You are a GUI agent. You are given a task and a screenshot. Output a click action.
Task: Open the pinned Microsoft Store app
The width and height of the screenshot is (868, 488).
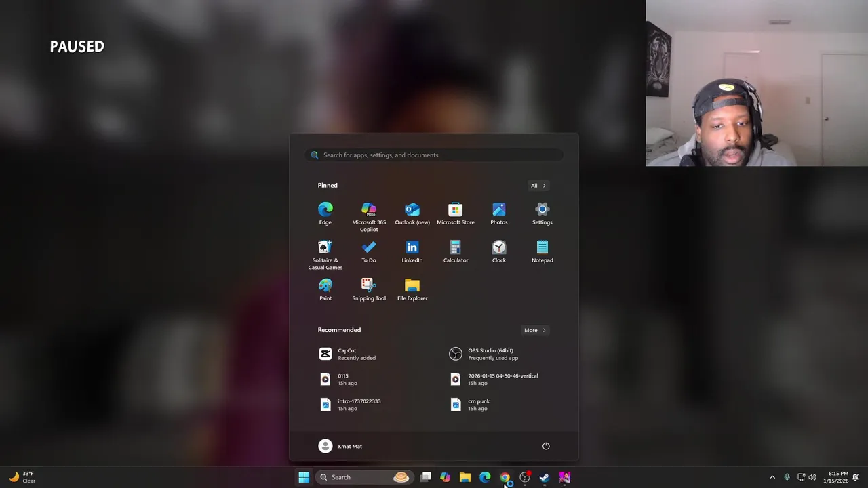(456, 213)
